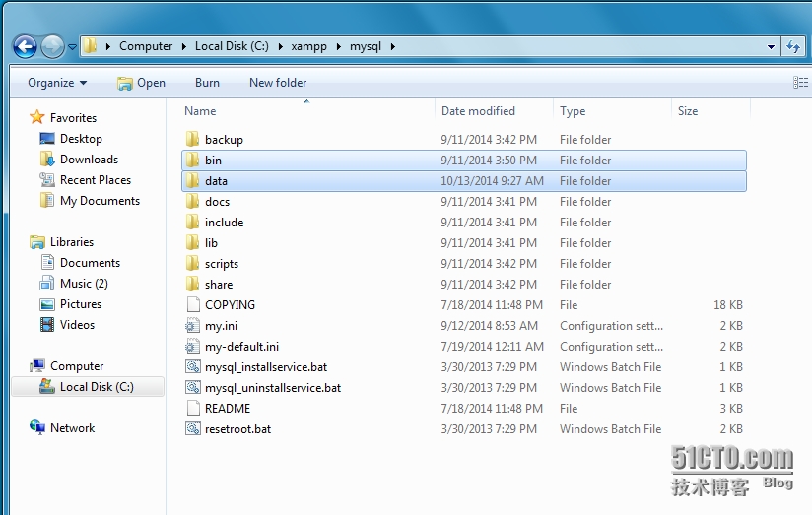Viewport: 812px width, 515px height.
Task: Select Network in navigation pane
Action: click(x=63, y=428)
